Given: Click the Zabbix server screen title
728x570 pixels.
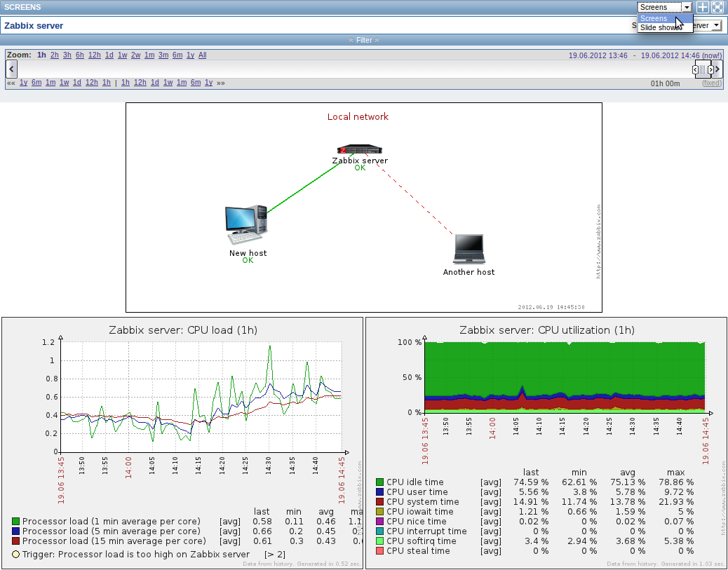Looking at the screenshot, I should 34,25.
